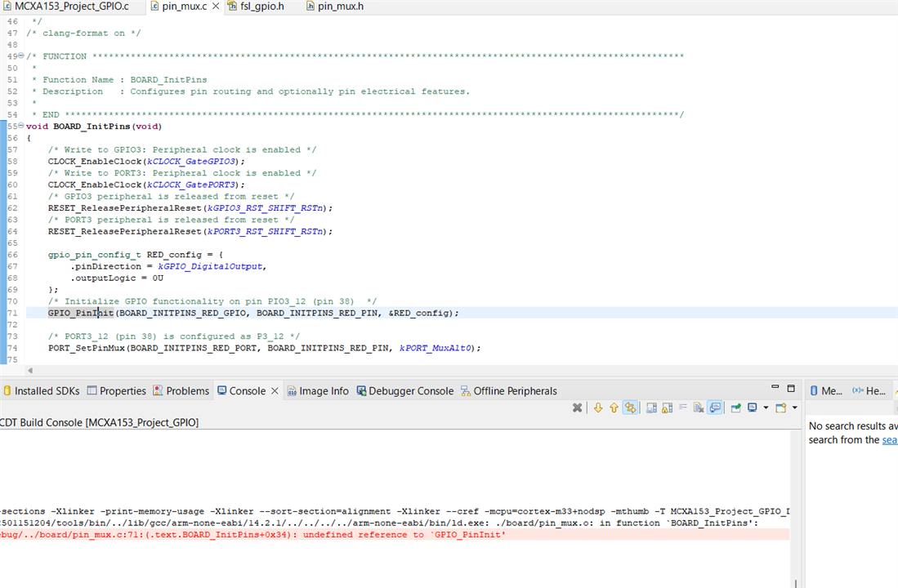Viewport: 898px width, 588px height.
Task: Click the search link in the help panel
Action: (889, 439)
